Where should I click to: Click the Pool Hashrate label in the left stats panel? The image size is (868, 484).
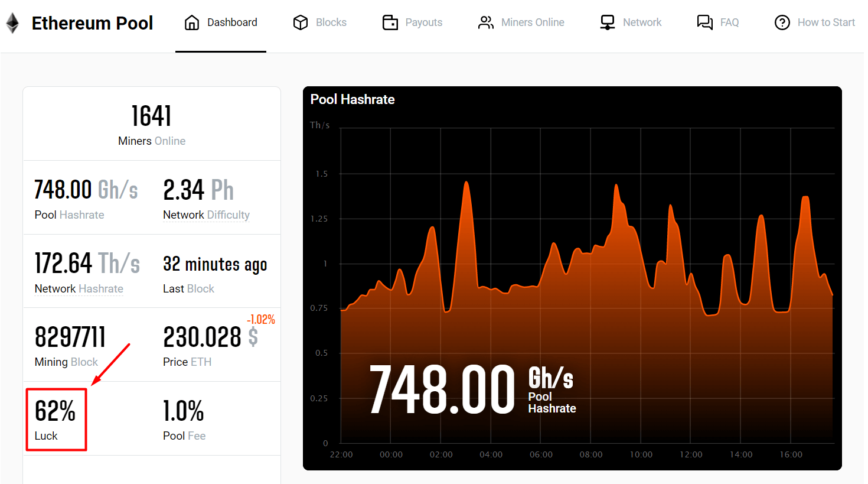tap(69, 215)
